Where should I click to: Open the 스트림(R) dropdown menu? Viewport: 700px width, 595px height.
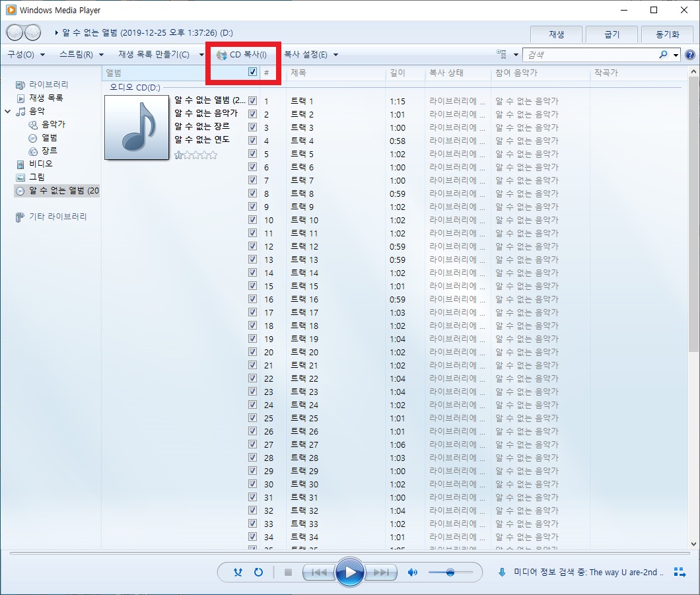coord(81,54)
